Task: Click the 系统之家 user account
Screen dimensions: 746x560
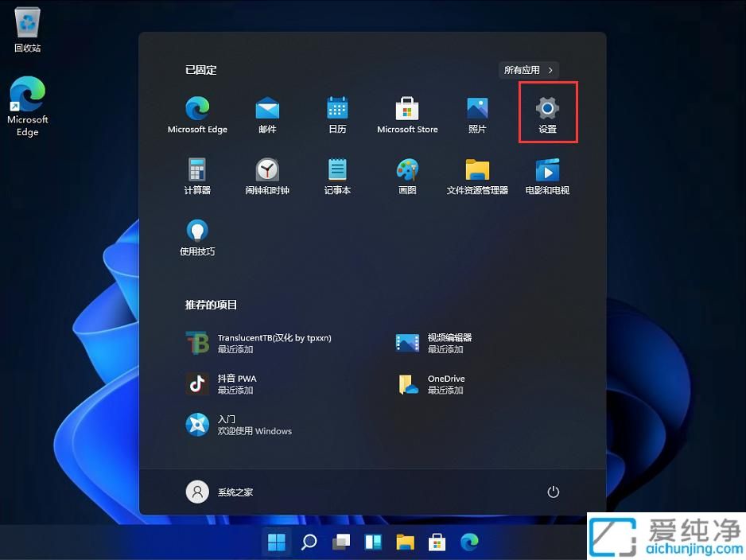Action: coord(221,492)
